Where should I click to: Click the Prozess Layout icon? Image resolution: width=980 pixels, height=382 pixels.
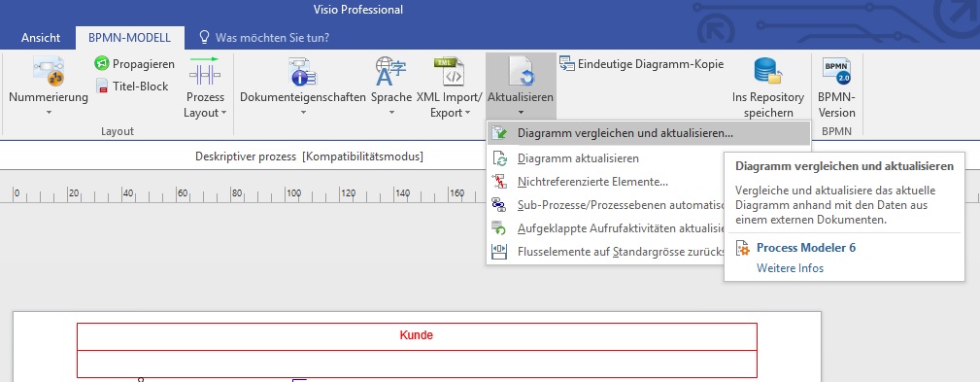pos(205,71)
